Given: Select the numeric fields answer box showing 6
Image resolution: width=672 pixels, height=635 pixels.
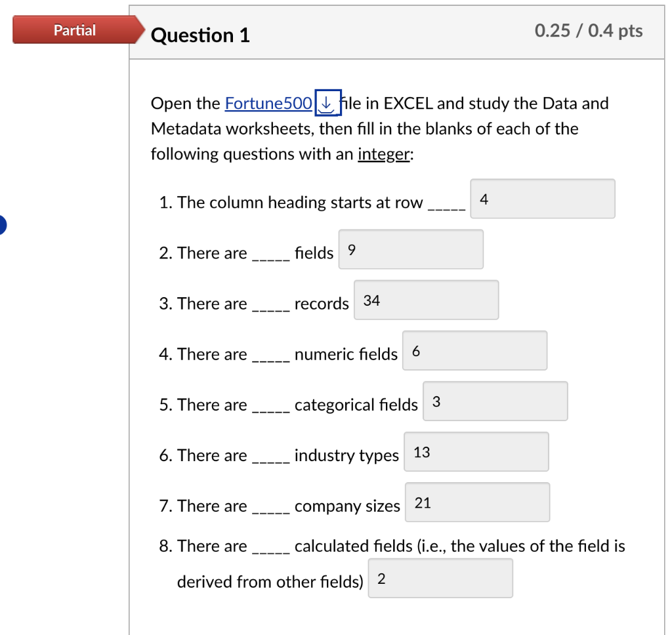Looking at the screenshot, I should coord(474,350).
